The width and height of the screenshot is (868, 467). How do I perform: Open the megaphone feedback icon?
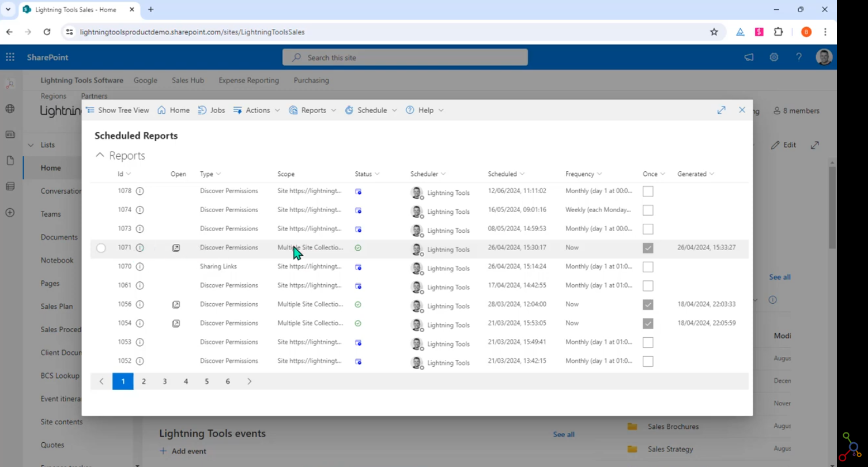click(x=749, y=57)
